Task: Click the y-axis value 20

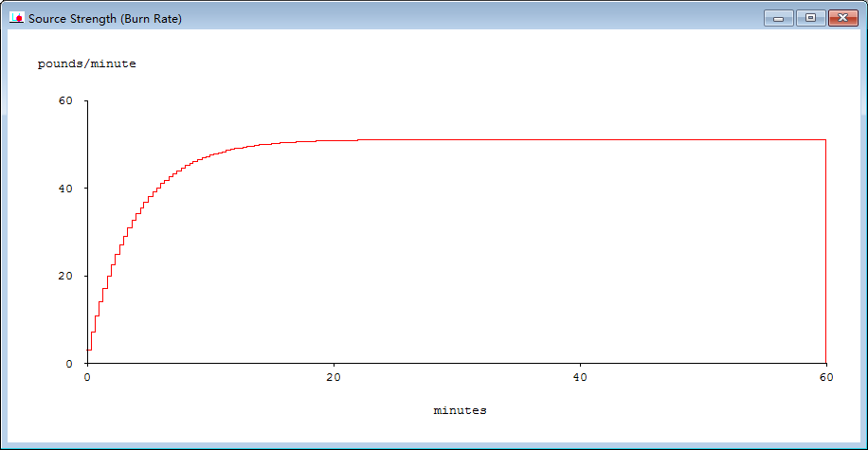Action: point(66,276)
